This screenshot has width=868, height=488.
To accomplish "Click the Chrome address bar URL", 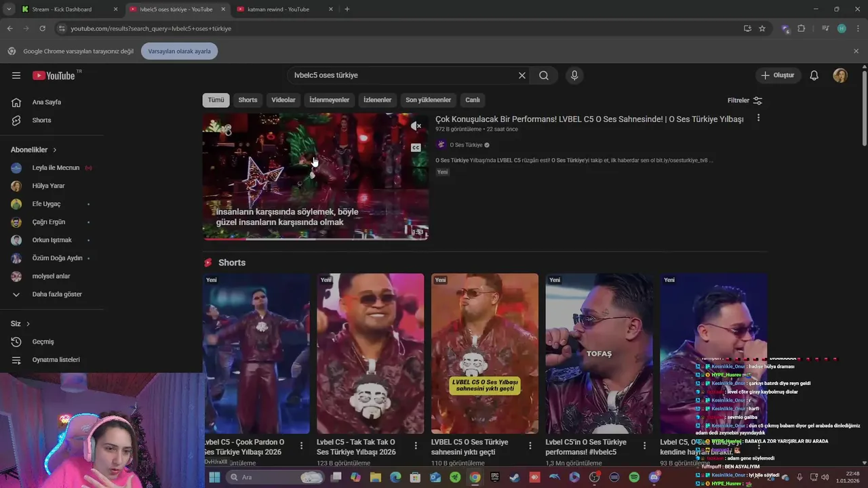I will 151,28.
